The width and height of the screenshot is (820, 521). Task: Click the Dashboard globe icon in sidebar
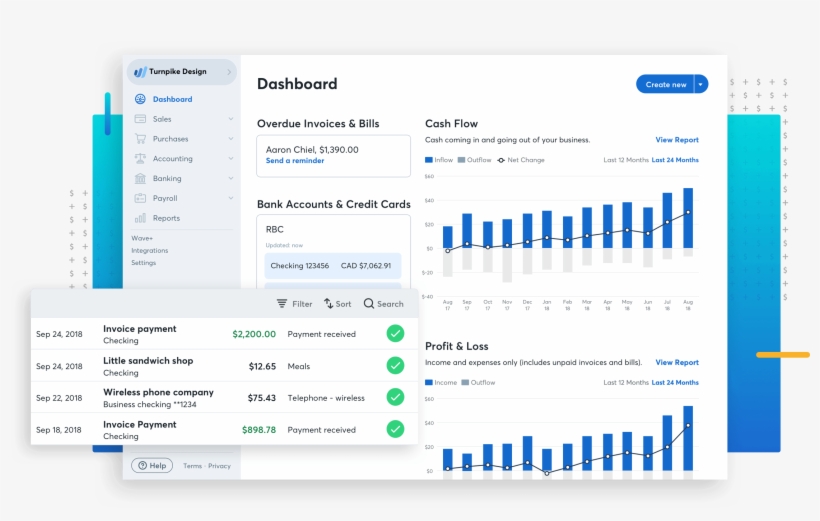[x=140, y=99]
